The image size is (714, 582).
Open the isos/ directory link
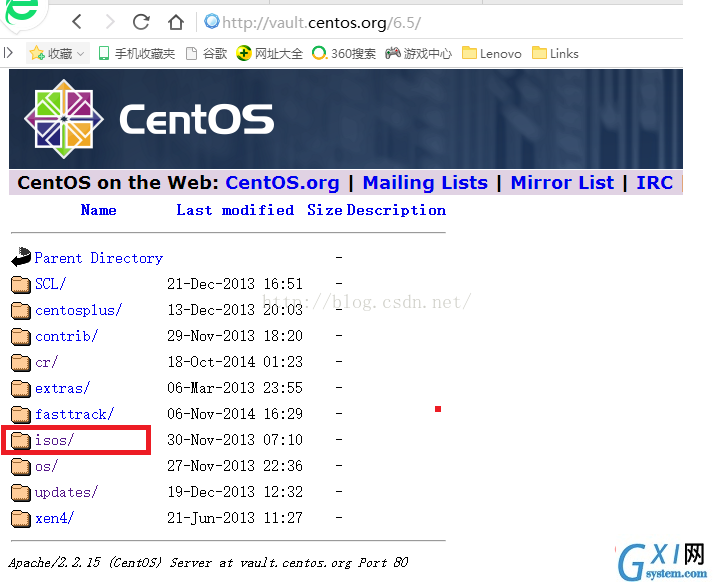pos(54,440)
